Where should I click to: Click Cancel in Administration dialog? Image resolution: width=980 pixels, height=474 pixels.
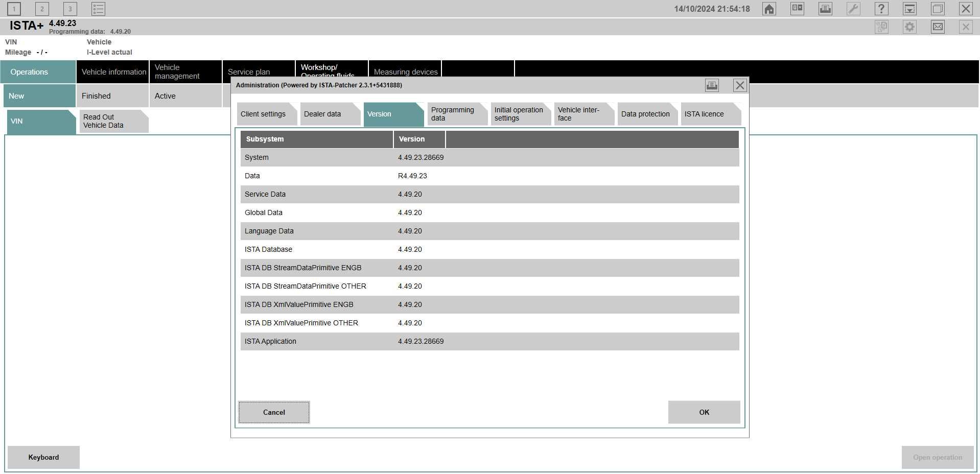pos(274,412)
